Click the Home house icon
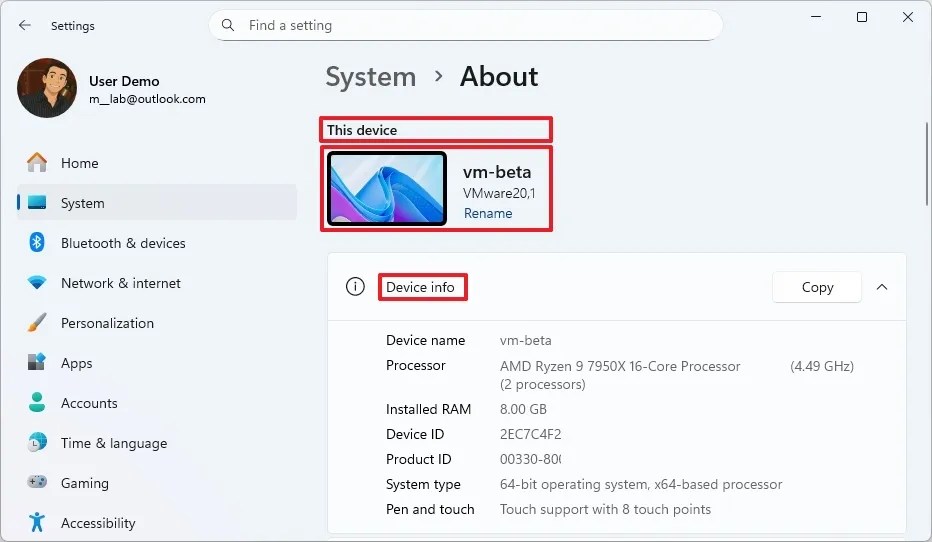Viewport: 932px width, 542px height. click(37, 162)
